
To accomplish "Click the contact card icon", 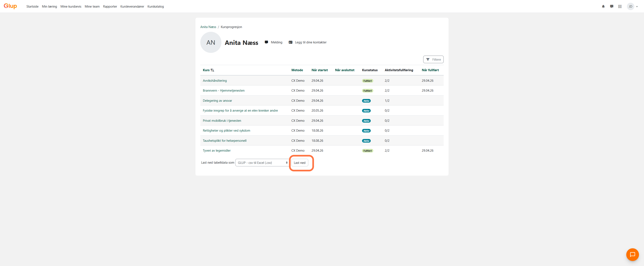I will point(291,42).
